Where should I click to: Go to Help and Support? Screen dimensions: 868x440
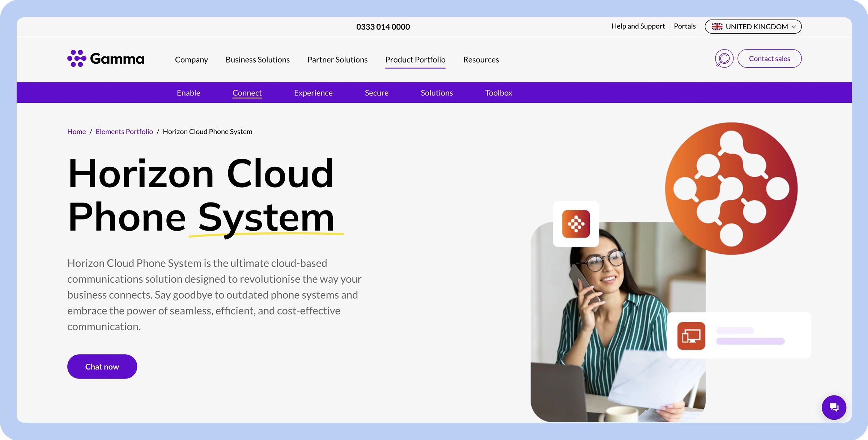click(638, 26)
